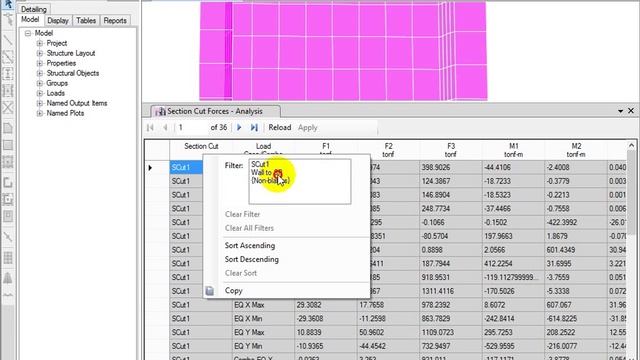This screenshot has width=640, height=360.
Task: Click the Copy icon in context menu
Action: (210, 291)
